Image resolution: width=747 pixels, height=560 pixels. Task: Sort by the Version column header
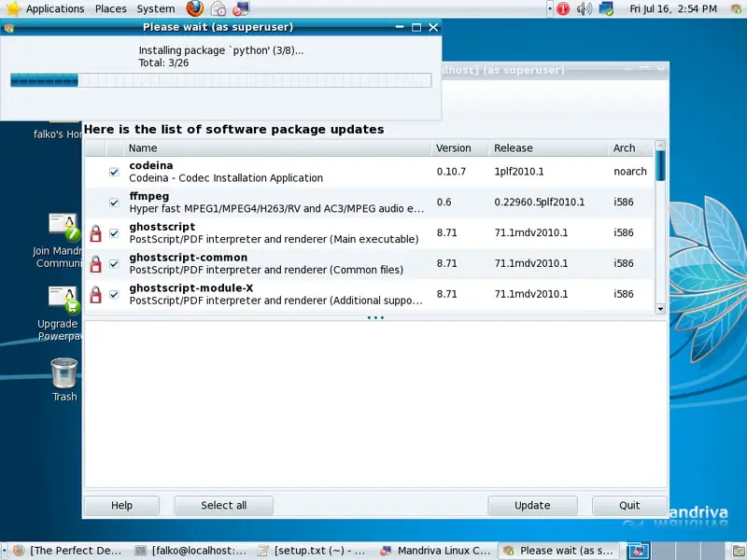(459, 148)
